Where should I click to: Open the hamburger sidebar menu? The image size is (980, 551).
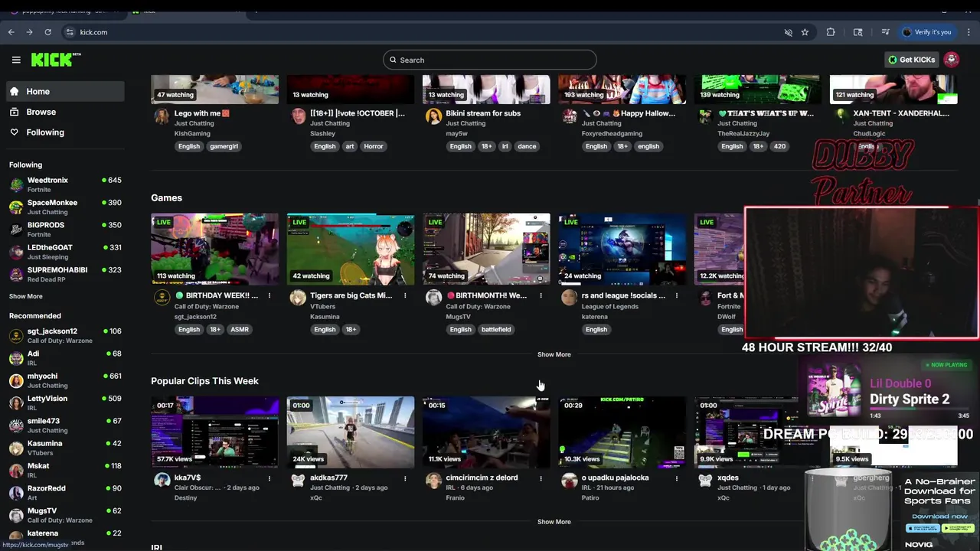pyautogui.click(x=16, y=60)
